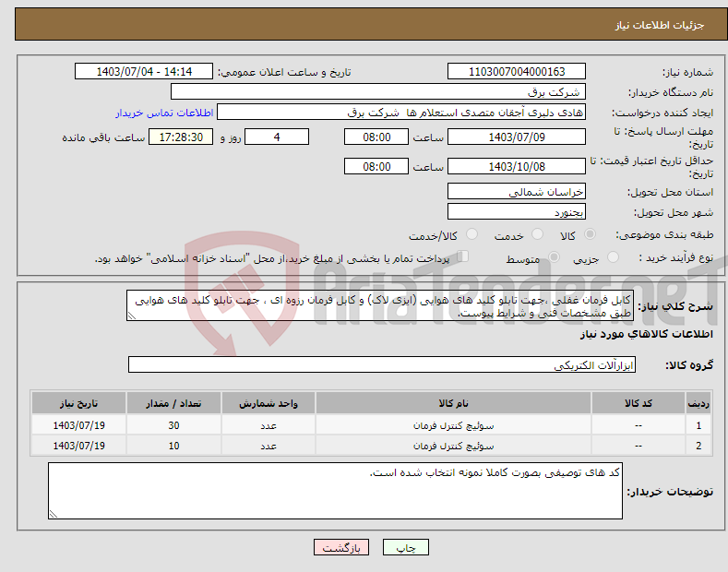Image resolution: width=728 pixels, height=572 pixels.
Task: Click row 2 unit cell عدد
Action: click(269, 446)
